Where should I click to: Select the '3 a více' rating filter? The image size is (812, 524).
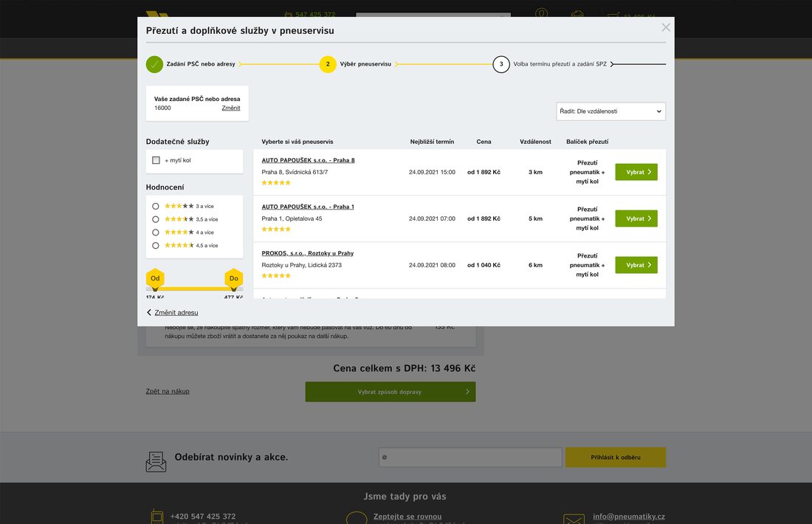click(x=156, y=206)
